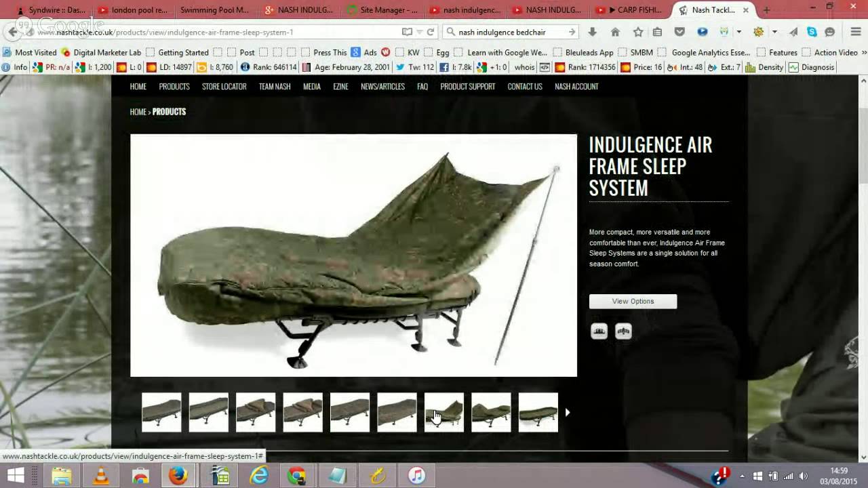The width and height of the screenshot is (868, 488).
Task: Open the Bleuleads App bookmark
Action: (x=583, y=52)
